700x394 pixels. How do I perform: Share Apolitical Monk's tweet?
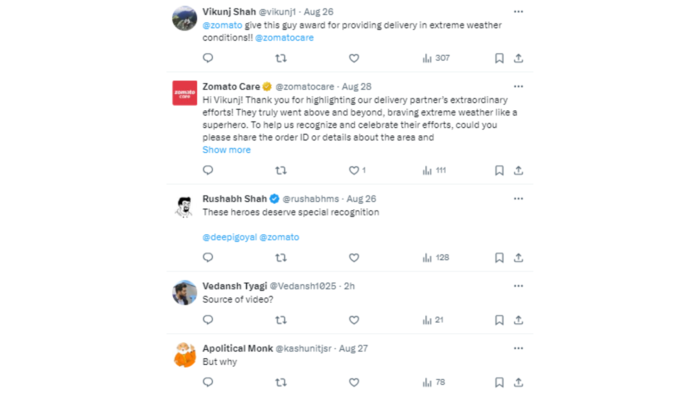(x=518, y=382)
